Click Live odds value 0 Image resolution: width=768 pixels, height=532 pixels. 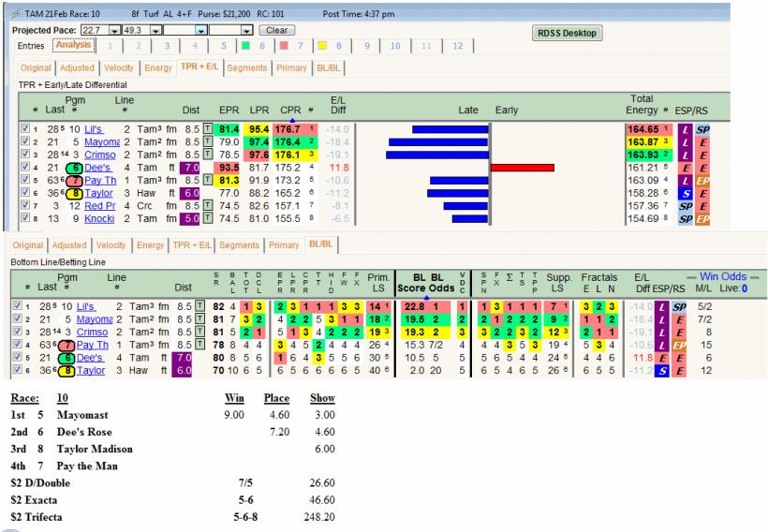point(745,288)
